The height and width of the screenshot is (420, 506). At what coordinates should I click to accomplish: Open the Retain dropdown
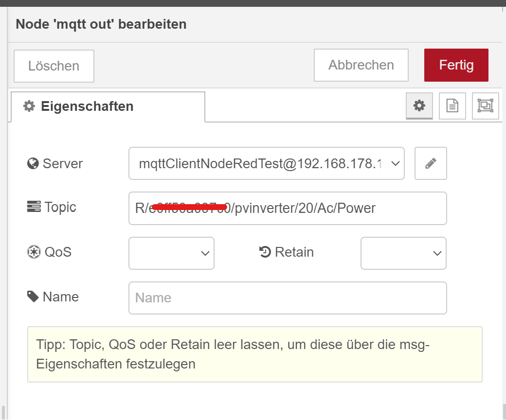click(x=403, y=253)
